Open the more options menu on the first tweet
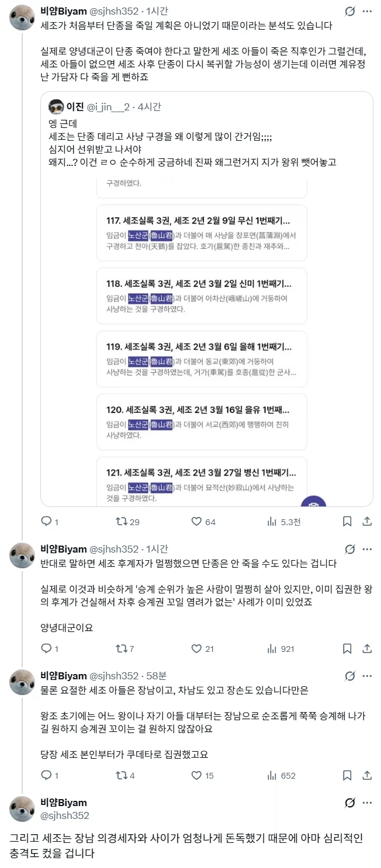The image size is (381, 868). (368, 10)
